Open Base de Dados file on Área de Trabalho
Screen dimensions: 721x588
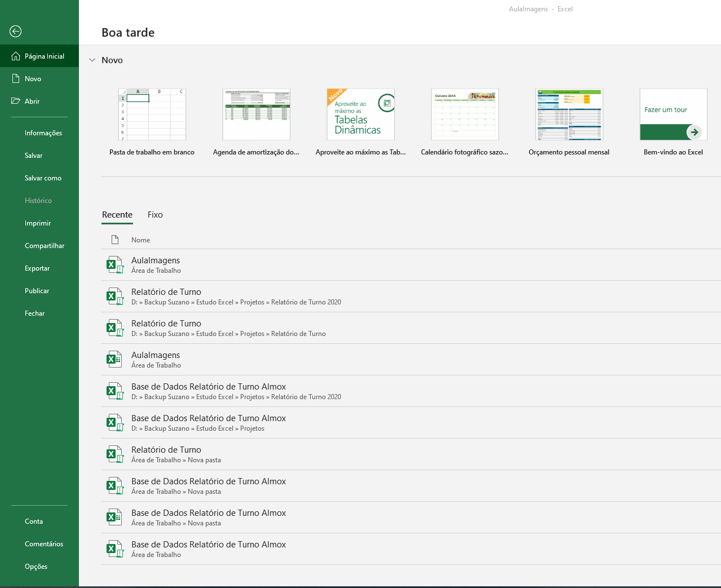coord(411,549)
